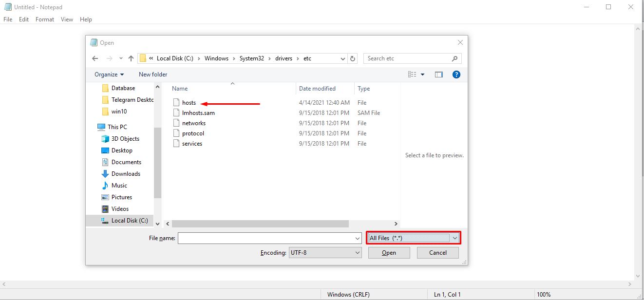The width and height of the screenshot is (644, 300).
Task: Expand the File name dropdown arrow
Action: tap(358, 238)
